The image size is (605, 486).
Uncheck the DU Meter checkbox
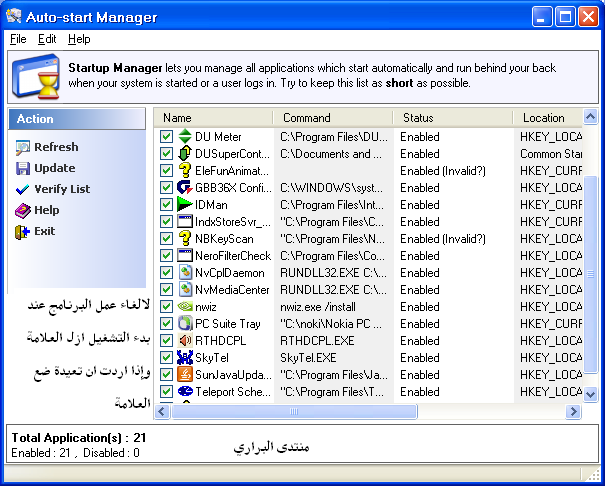click(x=166, y=137)
